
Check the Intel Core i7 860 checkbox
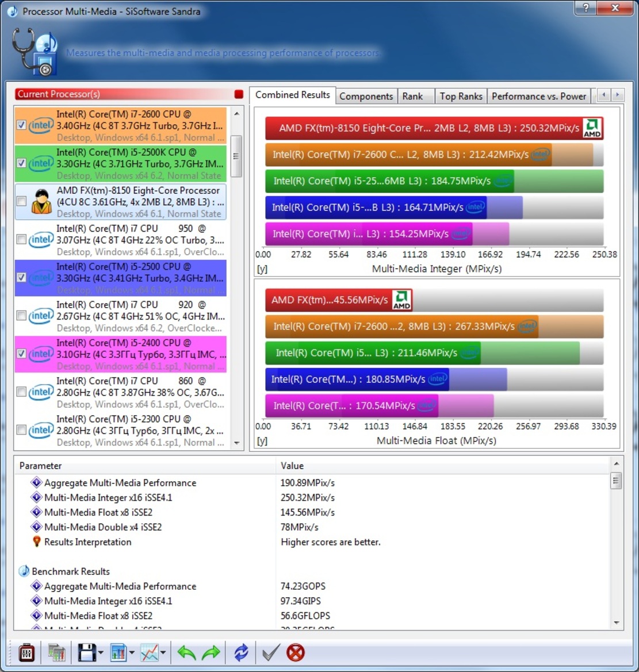pyautogui.click(x=21, y=391)
